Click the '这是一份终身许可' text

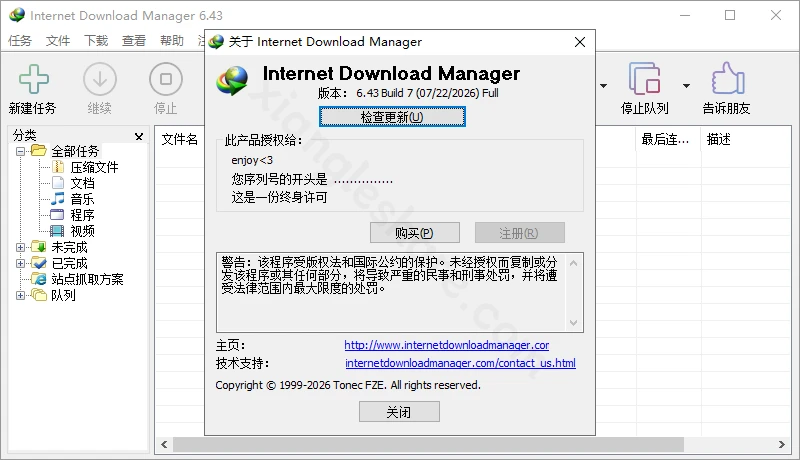279,197
